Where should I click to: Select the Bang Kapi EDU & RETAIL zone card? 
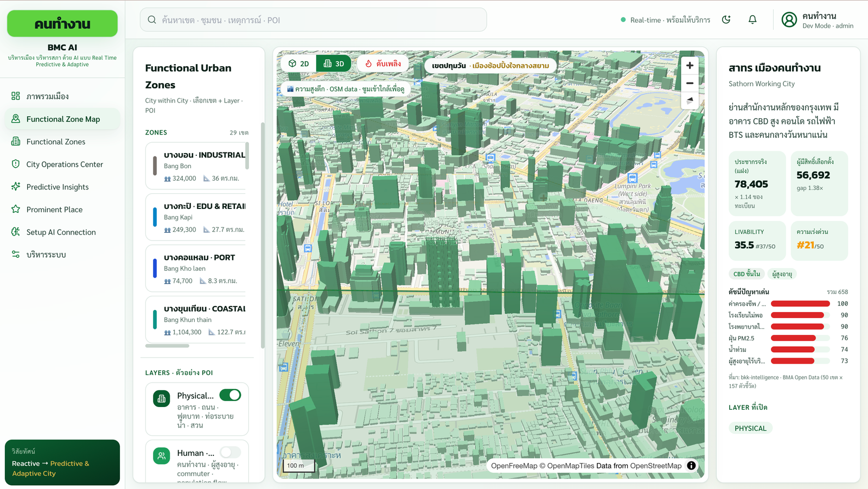coord(196,217)
